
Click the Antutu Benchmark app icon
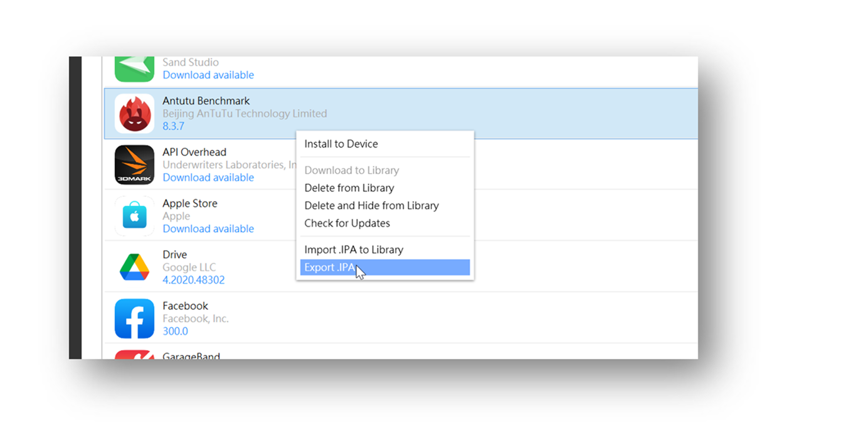(134, 114)
